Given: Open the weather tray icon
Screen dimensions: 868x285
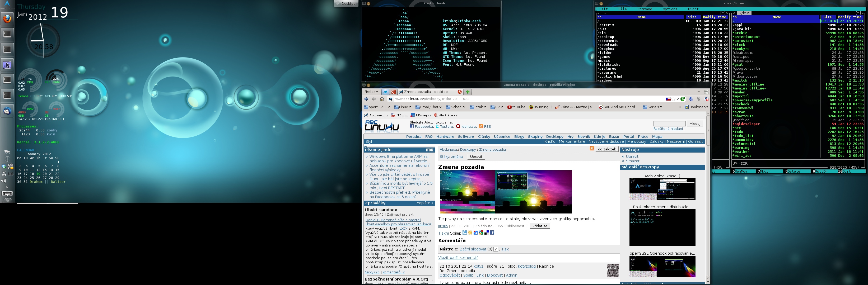Looking at the screenshot, I should (7, 153).
